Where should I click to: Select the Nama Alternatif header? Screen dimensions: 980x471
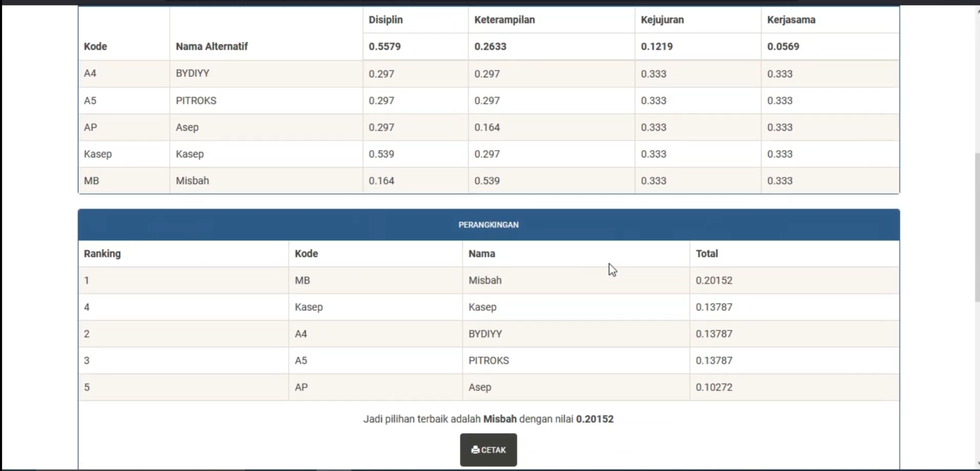pyautogui.click(x=212, y=47)
